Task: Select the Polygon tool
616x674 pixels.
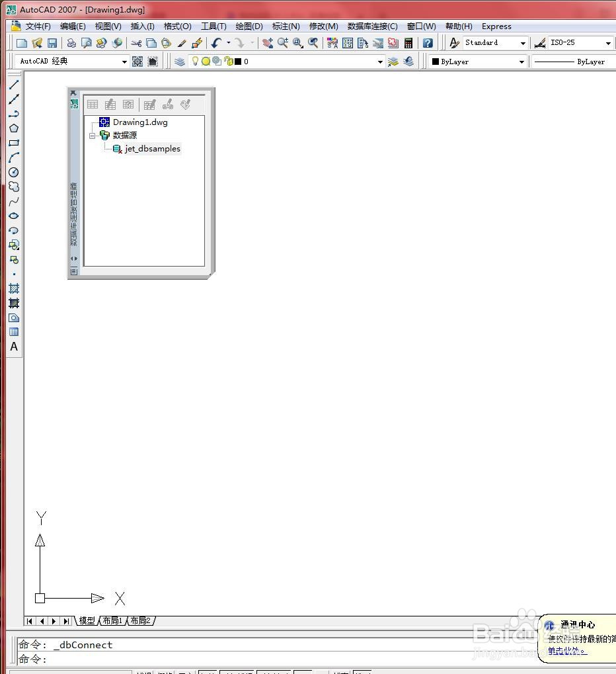Action: [x=14, y=128]
